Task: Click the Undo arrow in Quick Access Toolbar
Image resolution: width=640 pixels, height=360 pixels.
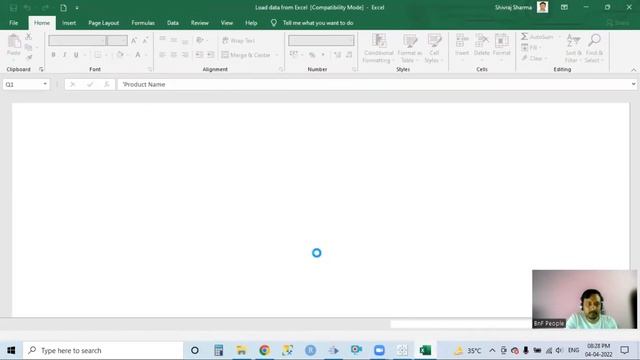Action: 27,8
